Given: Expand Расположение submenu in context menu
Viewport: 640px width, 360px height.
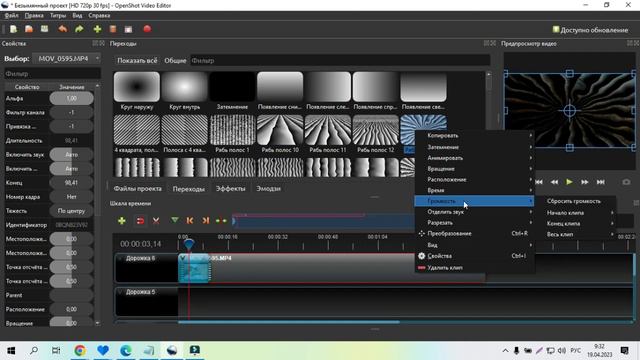Looking at the screenshot, I should (x=475, y=180).
